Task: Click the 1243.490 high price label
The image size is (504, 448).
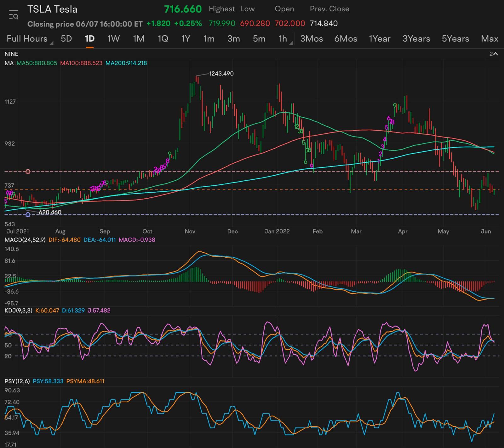Action: (x=221, y=73)
